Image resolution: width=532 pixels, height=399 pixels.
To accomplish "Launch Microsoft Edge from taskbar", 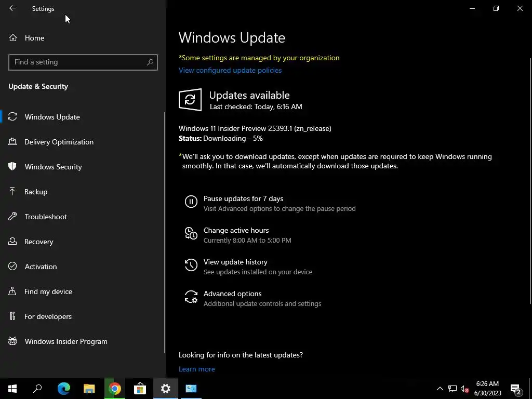I will click(x=64, y=389).
